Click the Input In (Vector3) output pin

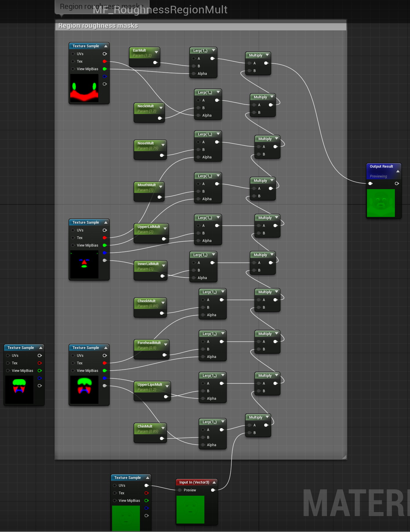[x=213, y=490]
